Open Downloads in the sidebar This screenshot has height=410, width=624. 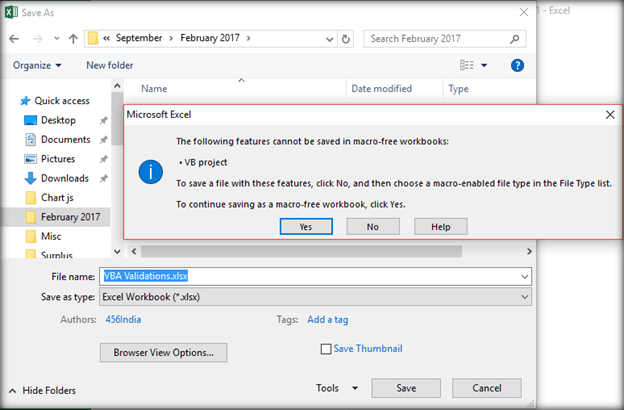[65, 178]
